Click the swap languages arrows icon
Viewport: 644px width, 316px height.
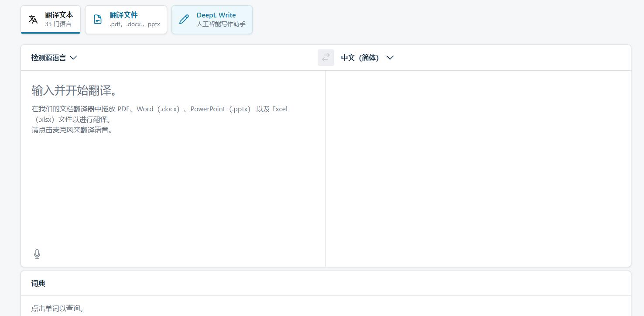click(325, 57)
